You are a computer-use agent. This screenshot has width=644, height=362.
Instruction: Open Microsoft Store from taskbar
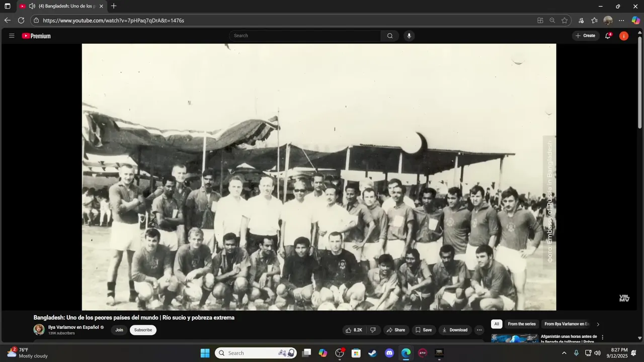tap(356, 353)
